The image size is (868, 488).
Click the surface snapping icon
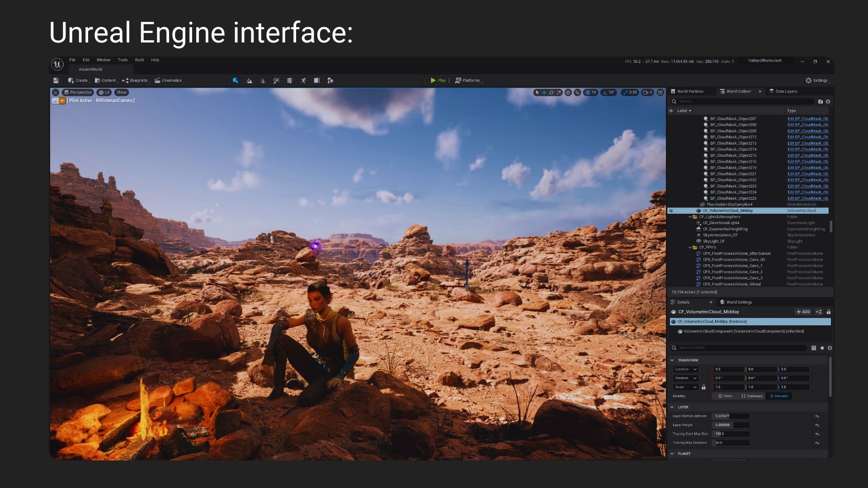[577, 92]
